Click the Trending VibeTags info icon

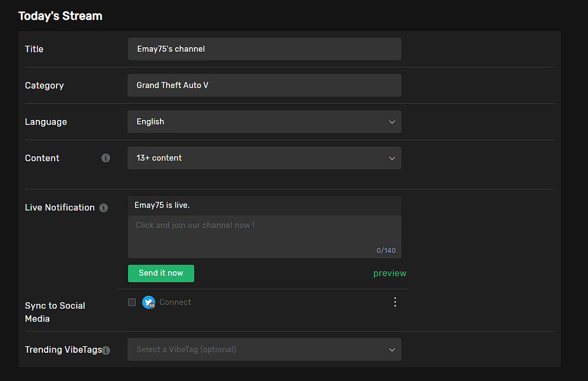(x=106, y=350)
